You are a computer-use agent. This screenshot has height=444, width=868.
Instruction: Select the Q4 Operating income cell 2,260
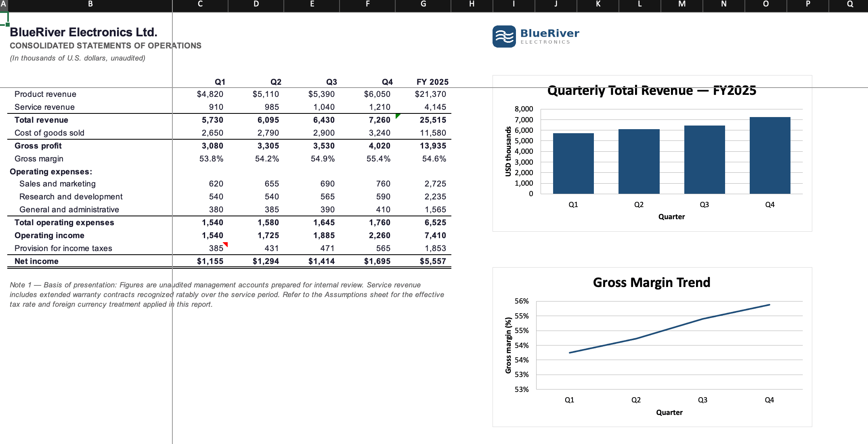pyautogui.click(x=367, y=235)
